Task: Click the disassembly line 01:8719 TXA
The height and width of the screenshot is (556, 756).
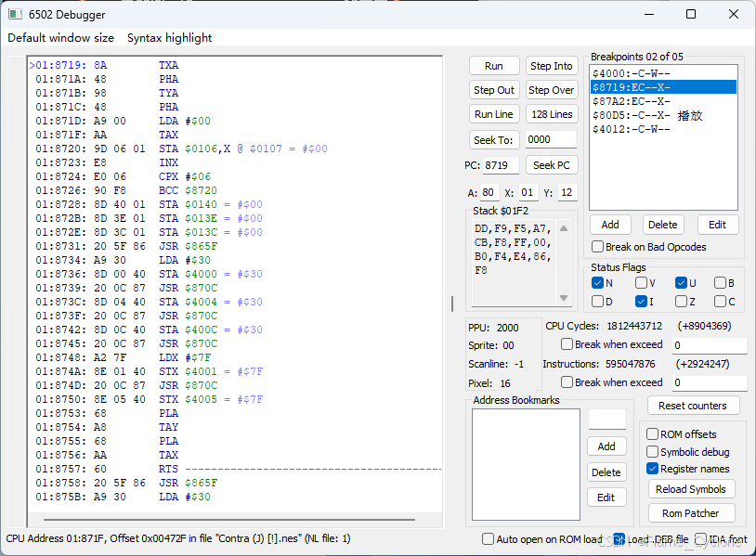Action: click(x=235, y=65)
